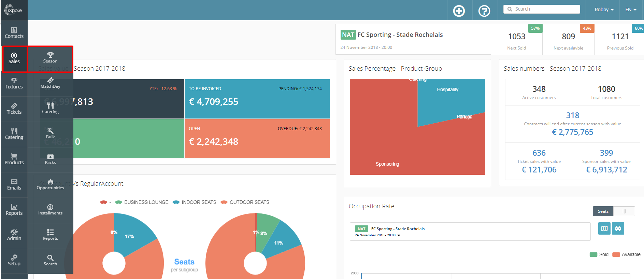
Task: Open the Admin section in sidebar
Action: [x=14, y=235]
